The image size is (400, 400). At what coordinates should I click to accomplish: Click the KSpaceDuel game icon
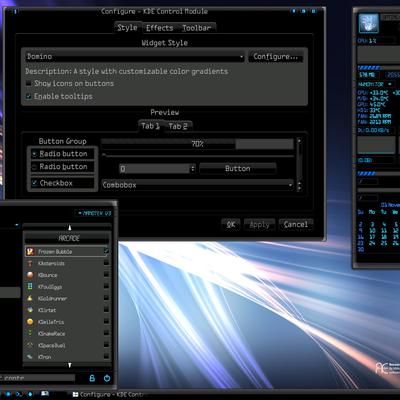[30, 345]
